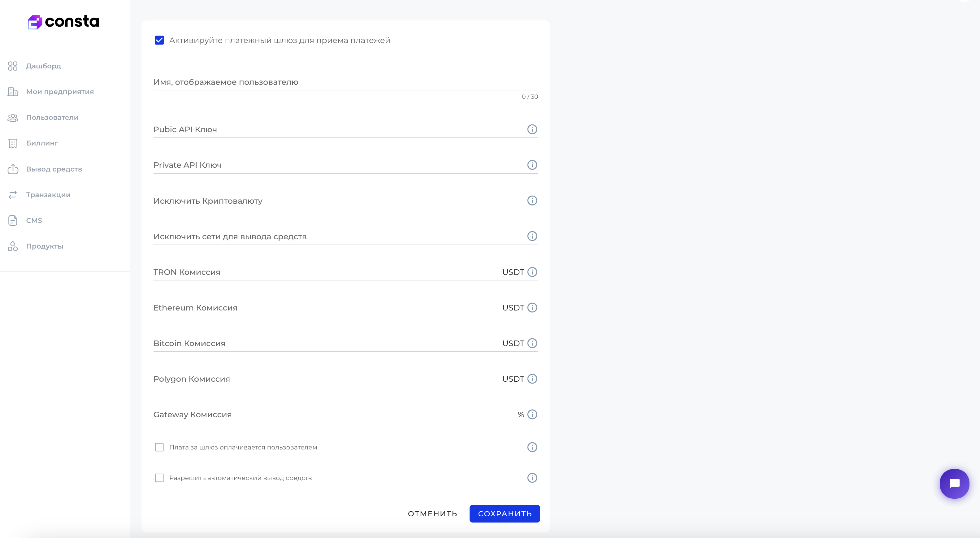Screen dimensions: 980x538
Task: Show info for TRON Комиссия
Action: (x=532, y=272)
